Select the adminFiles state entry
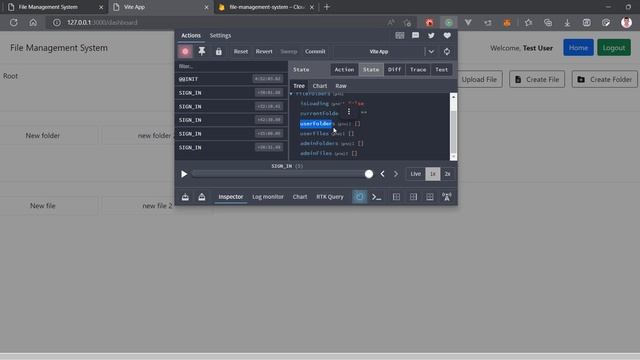 coord(316,153)
